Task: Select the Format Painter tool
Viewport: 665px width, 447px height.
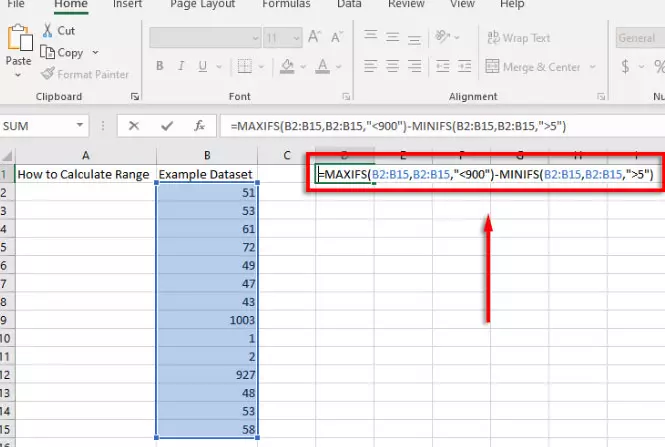Action: click(x=85, y=74)
